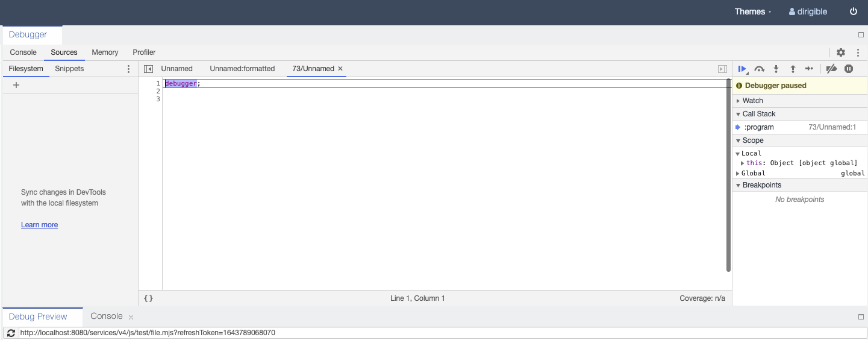868x340 pixels.
Task: Step out of current function
Action: pos(793,69)
